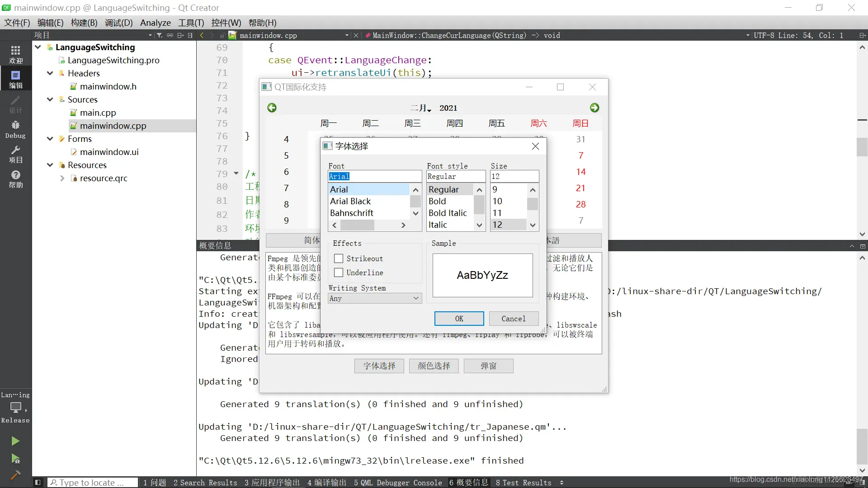
Task: Select Arial Black in font list
Action: click(x=350, y=201)
